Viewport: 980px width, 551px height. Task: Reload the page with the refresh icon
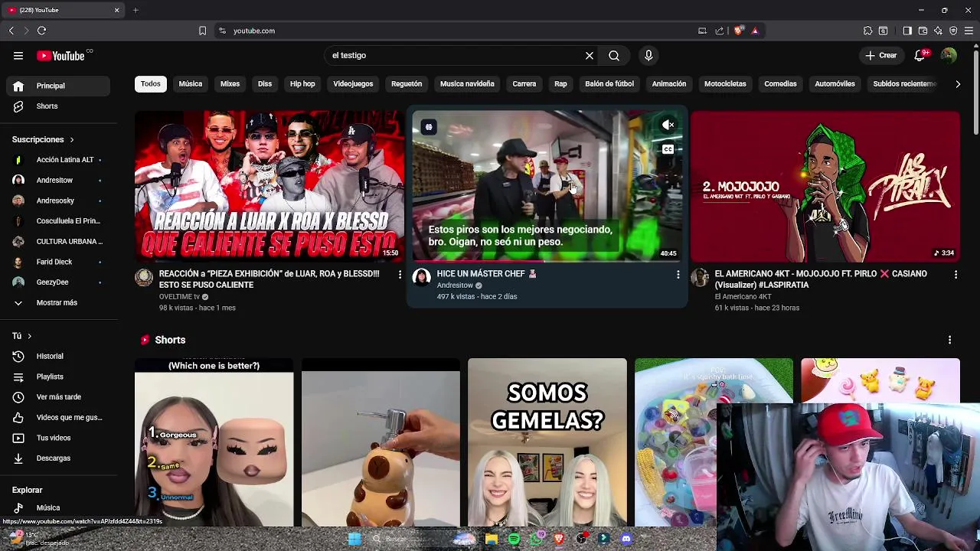(x=41, y=31)
